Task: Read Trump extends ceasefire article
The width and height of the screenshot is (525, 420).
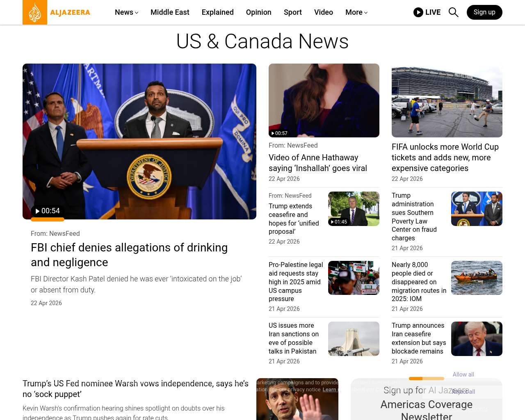Action: (294, 219)
